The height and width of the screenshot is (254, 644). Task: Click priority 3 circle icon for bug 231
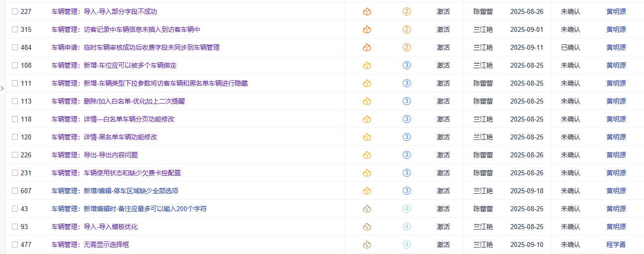click(407, 173)
